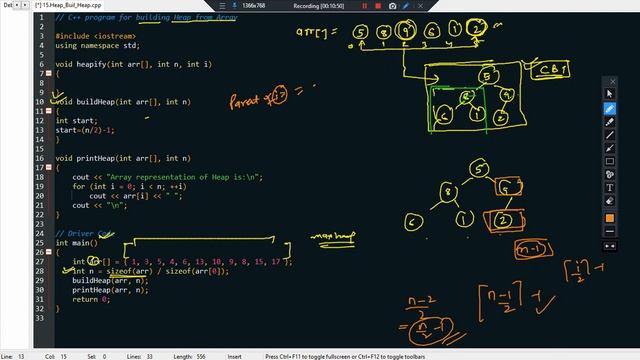Change the line thickness setting

point(609,231)
